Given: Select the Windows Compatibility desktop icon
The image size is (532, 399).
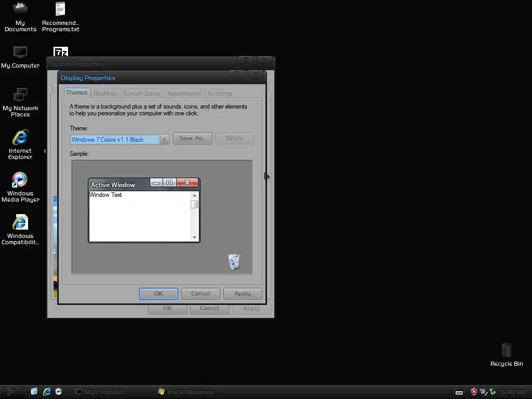Looking at the screenshot, I should click(20, 230).
